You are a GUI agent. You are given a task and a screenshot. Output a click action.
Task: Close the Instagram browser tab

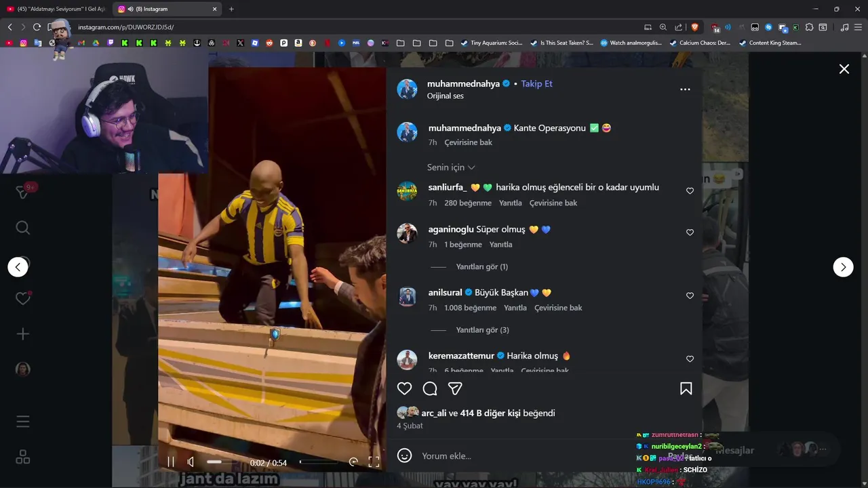tap(215, 9)
